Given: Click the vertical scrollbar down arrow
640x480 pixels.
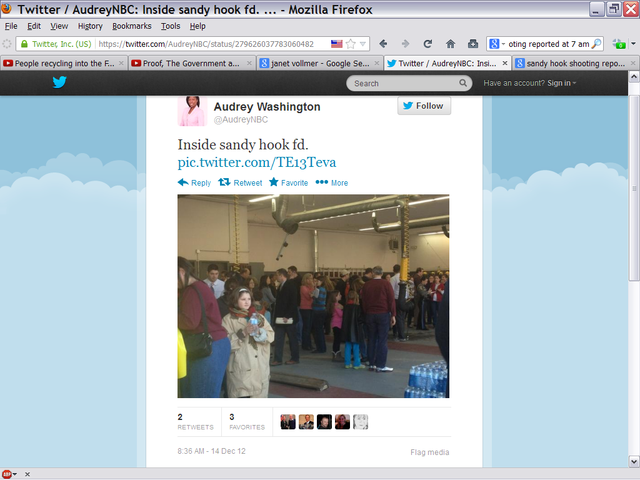Looking at the screenshot, I should click(x=634, y=462).
